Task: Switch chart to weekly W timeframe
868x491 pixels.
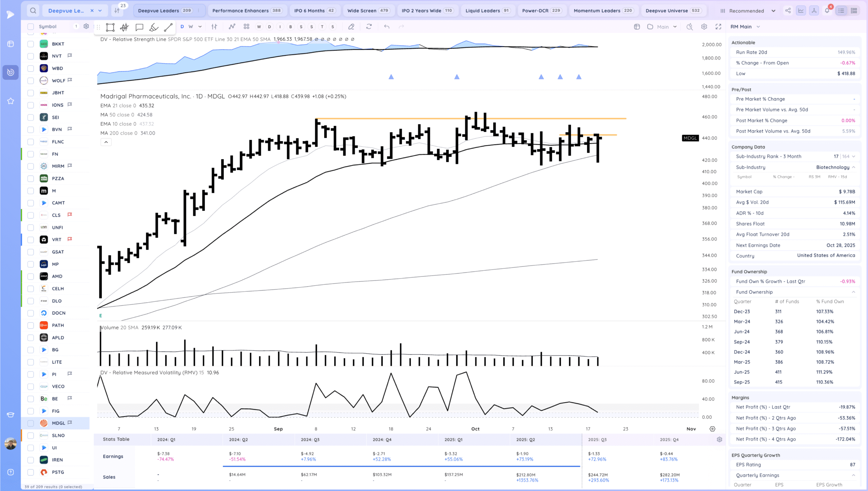Action: click(x=191, y=27)
